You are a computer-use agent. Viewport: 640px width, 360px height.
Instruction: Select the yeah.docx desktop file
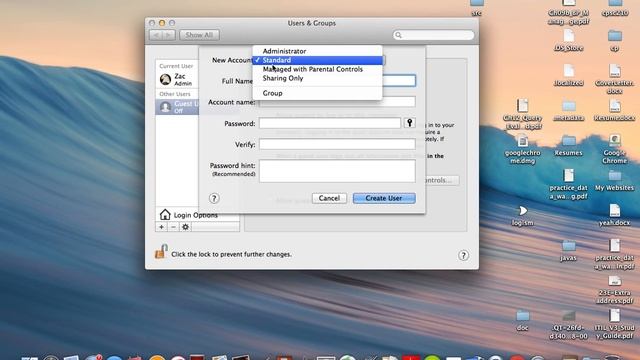pos(614,211)
